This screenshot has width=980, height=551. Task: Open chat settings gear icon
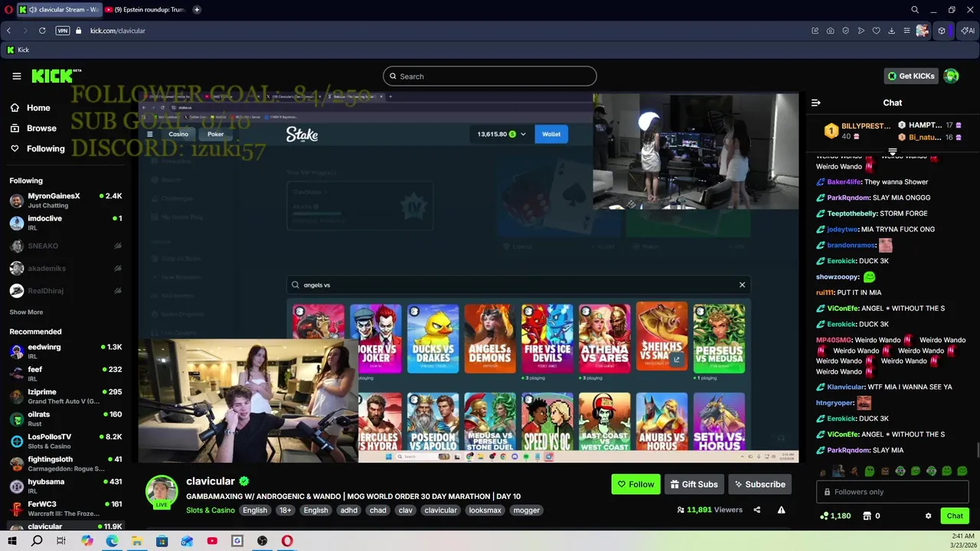click(x=928, y=516)
